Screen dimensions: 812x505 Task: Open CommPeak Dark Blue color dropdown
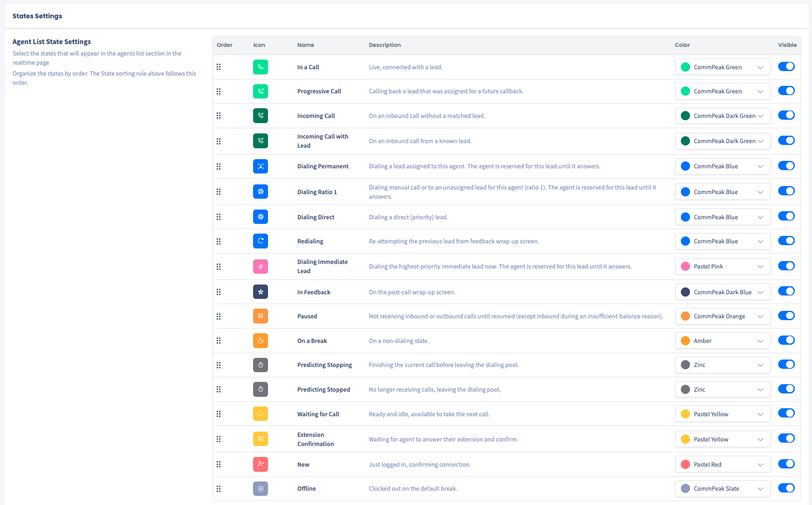[x=723, y=292]
